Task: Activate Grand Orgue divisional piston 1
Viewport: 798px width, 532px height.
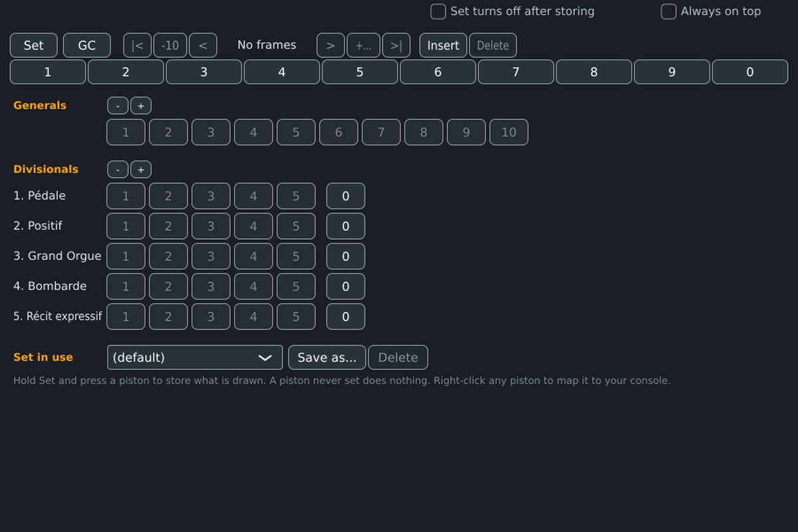Action: pyautogui.click(x=126, y=256)
